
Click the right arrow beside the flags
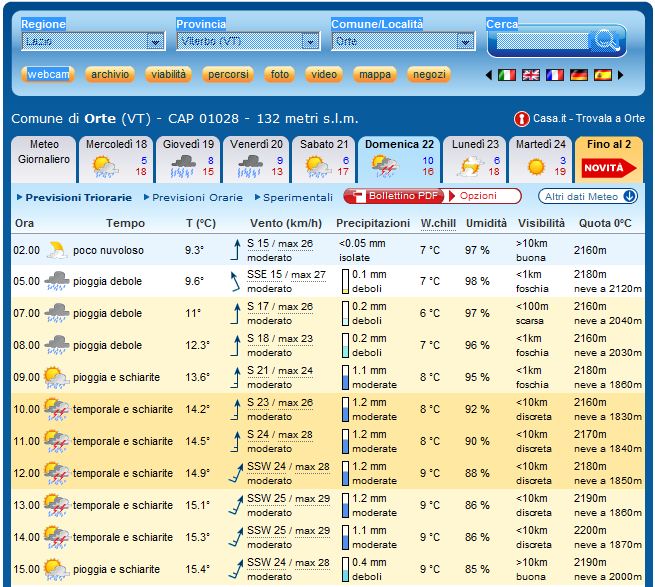click(x=621, y=75)
